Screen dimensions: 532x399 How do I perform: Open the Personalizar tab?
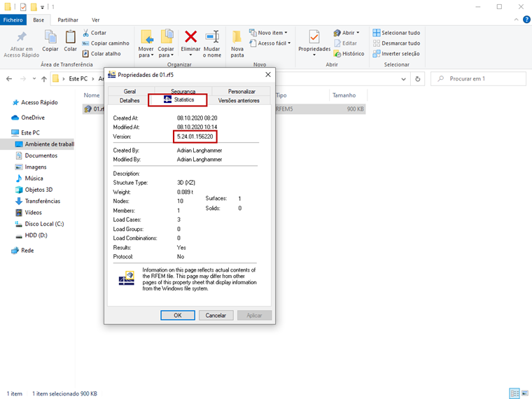[241, 91]
